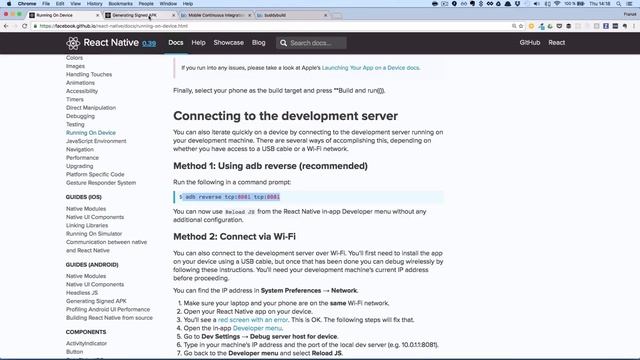Open Handling Touches in the sidebar
640x360 pixels.
pos(89,75)
